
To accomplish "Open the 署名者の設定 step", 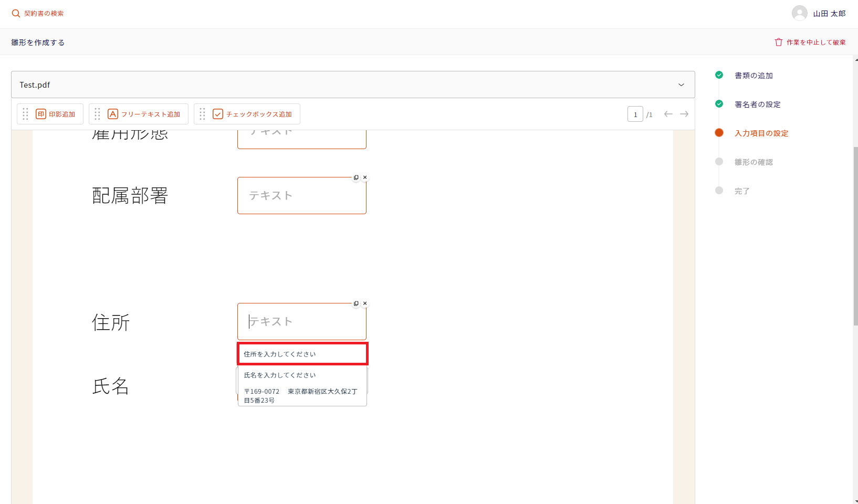I will pyautogui.click(x=757, y=104).
